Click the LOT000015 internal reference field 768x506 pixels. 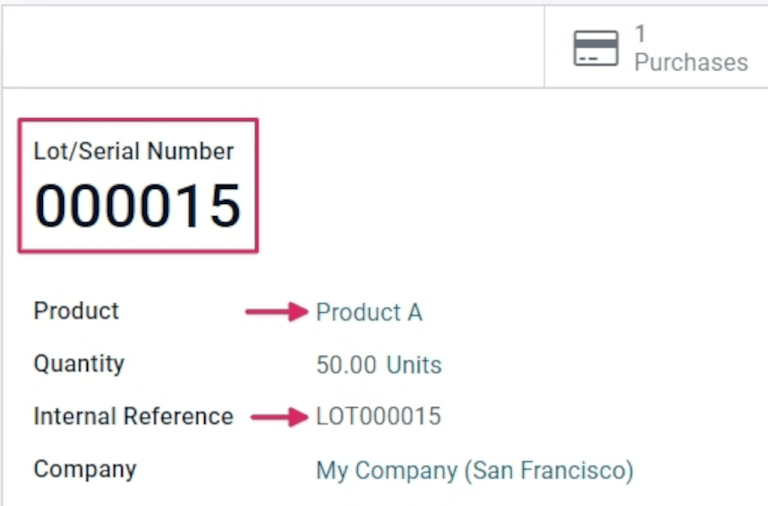coord(378,416)
